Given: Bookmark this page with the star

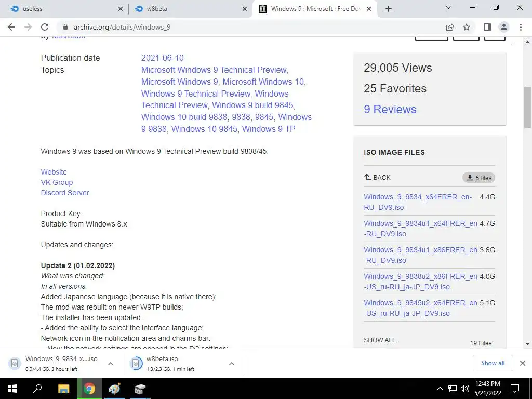Looking at the screenshot, I should (x=467, y=27).
